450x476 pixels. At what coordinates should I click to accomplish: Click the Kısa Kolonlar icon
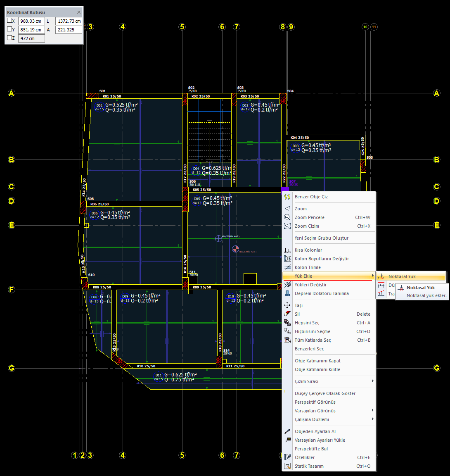(x=287, y=250)
